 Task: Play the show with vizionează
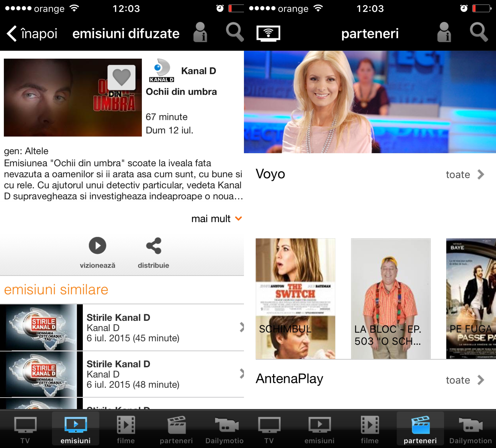97,252
